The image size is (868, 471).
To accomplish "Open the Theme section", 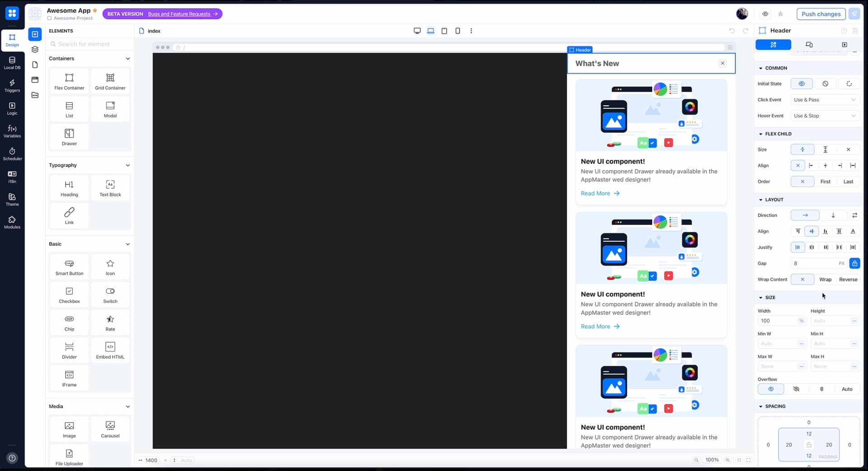I will coord(12,199).
